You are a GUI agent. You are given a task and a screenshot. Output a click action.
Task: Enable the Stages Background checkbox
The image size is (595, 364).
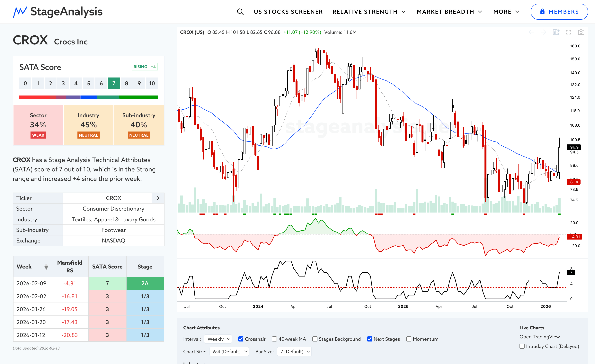[x=315, y=339]
